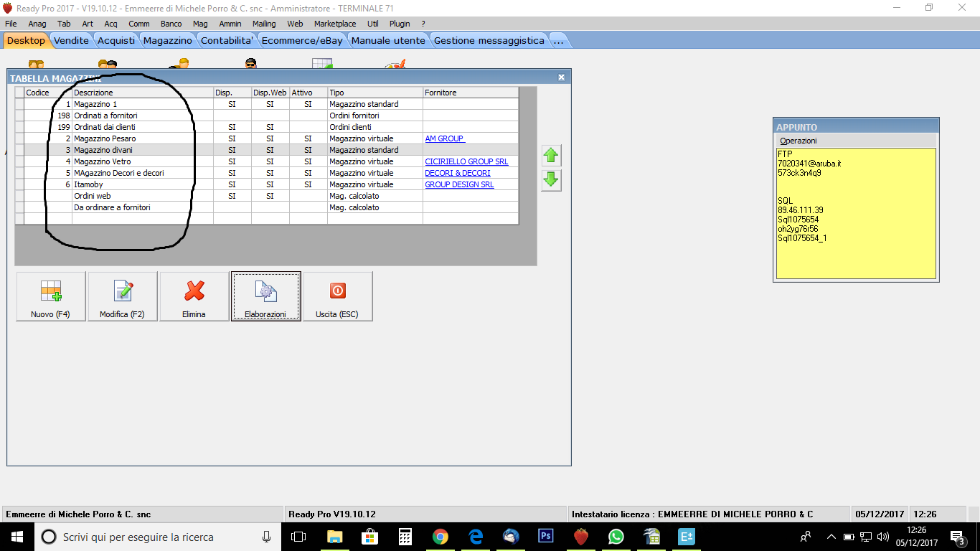Open Task View in the taskbar
The image size is (980, 551).
coord(298,536)
